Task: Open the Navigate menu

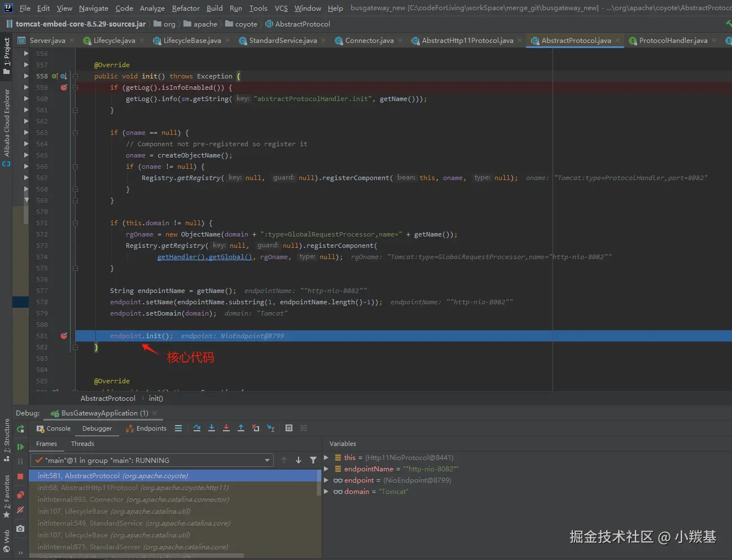Action: click(x=93, y=8)
